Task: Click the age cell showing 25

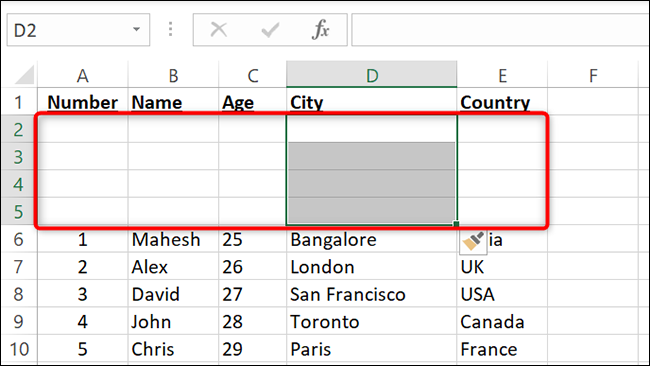Action: pyautogui.click(x=252, y=239)
